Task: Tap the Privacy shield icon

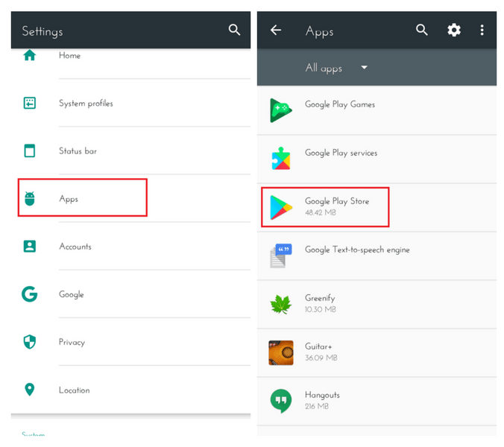Action: pos(30,342)
